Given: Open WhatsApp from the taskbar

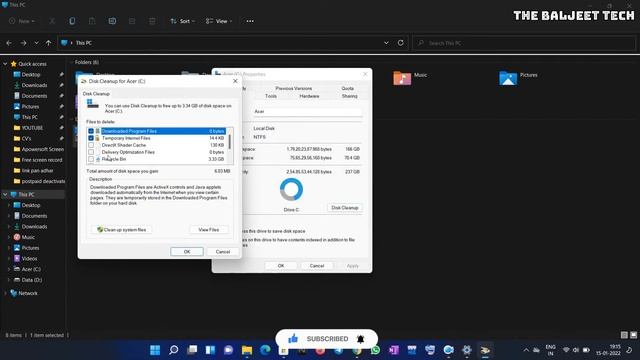Looking at the screenshot, I should click(376, 350).
